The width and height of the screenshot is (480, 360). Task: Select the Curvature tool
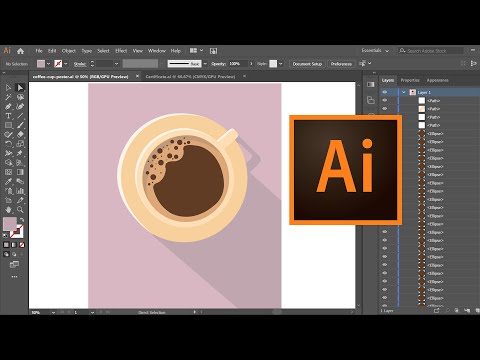(x=20, y=107)
